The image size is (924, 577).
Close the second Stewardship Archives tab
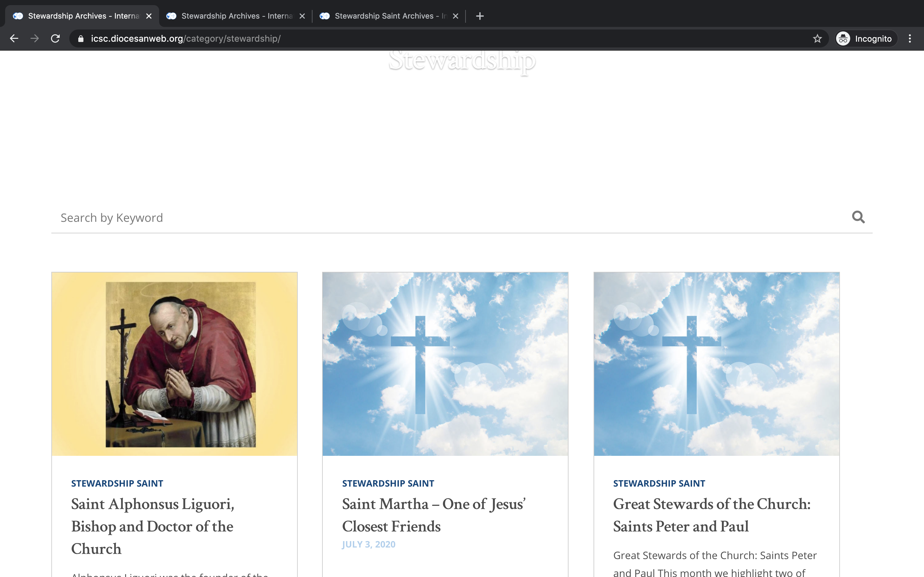(x=302, y=16)
